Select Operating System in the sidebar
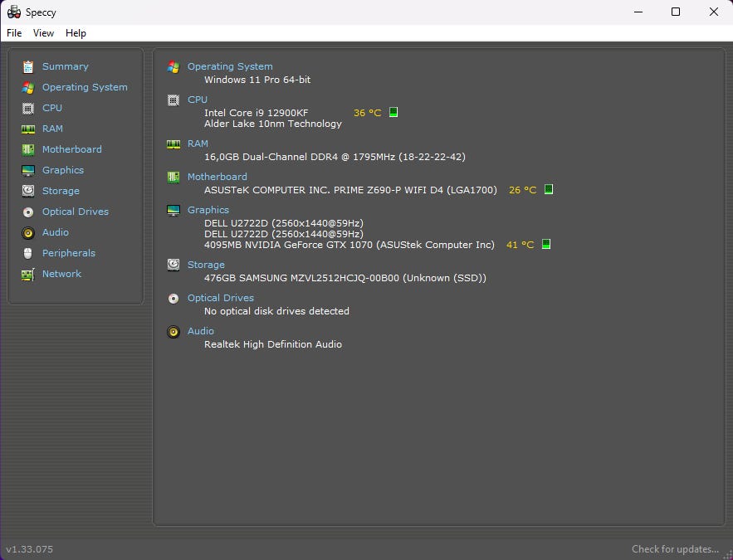 pyautogui.click(x=85, y=87)
